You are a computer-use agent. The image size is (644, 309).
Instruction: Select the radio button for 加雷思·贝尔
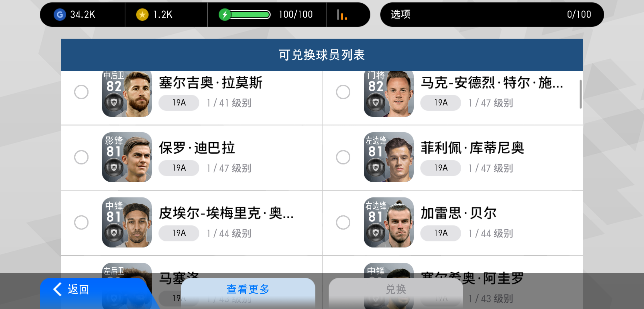tap(343, 222)
